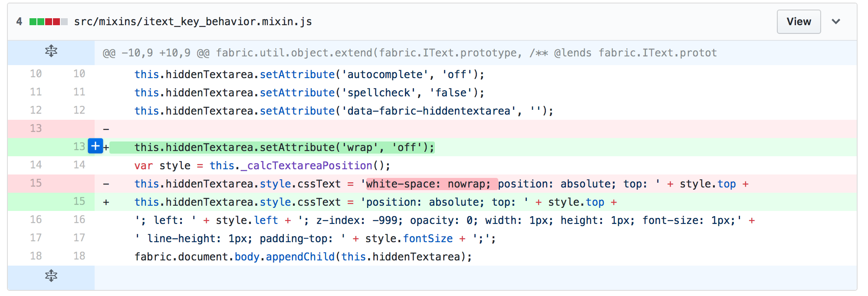Click added line number 13
Viewport: 868px width, 296px height.
click(79, 147)
